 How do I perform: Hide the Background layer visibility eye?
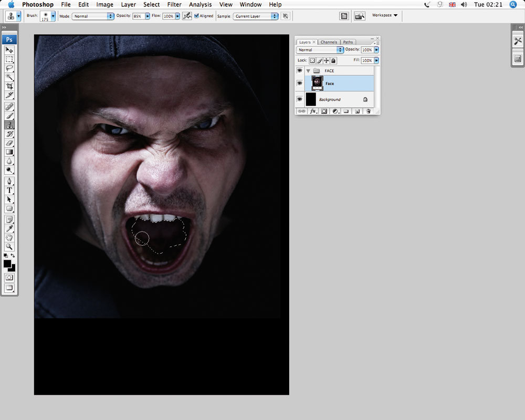[x=300, y=99]
